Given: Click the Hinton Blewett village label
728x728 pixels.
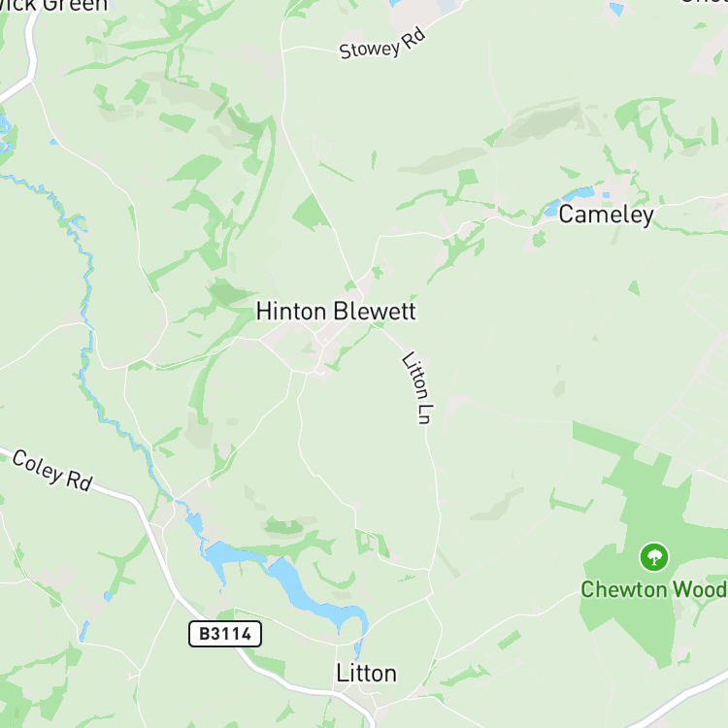Looking at the screenshot, I should point(336,311).
